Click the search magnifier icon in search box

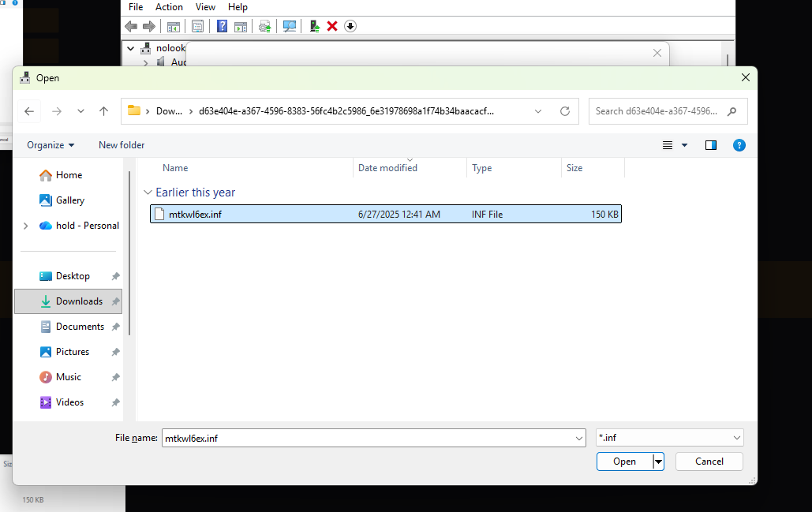(732, 111)
